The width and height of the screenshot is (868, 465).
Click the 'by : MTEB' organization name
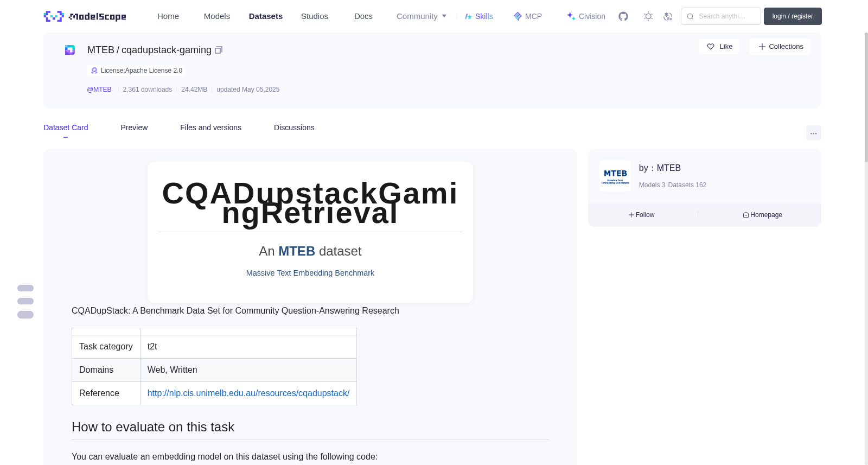pyautogui.click(x=660, y=168)
